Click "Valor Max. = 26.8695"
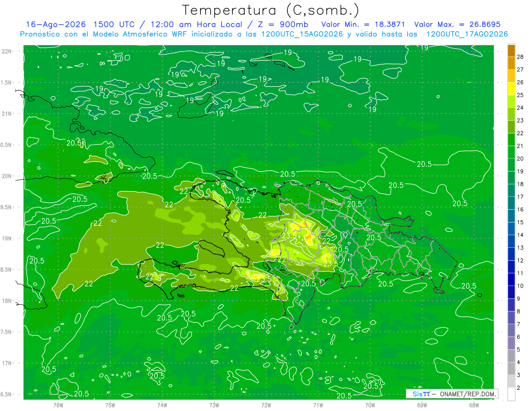Image resolution: width=532 pixels, height=411 pixels. [457, 24]
